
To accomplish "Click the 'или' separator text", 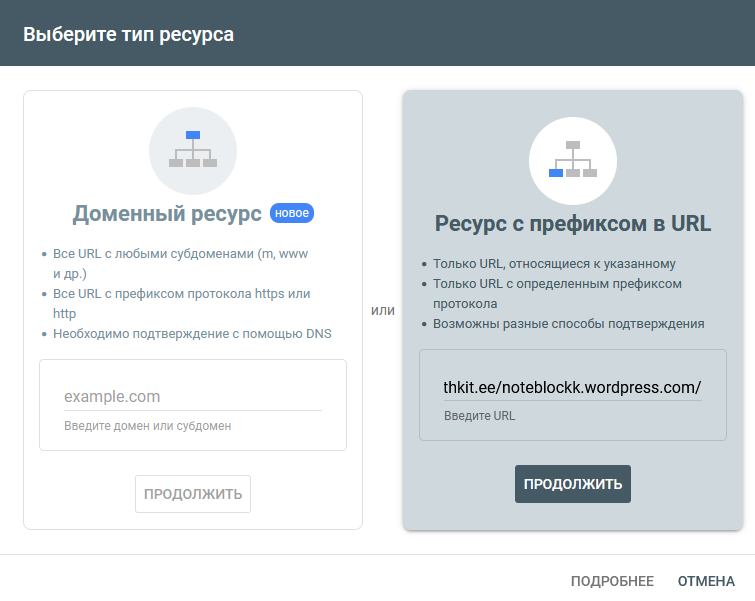I will (382, 311).
